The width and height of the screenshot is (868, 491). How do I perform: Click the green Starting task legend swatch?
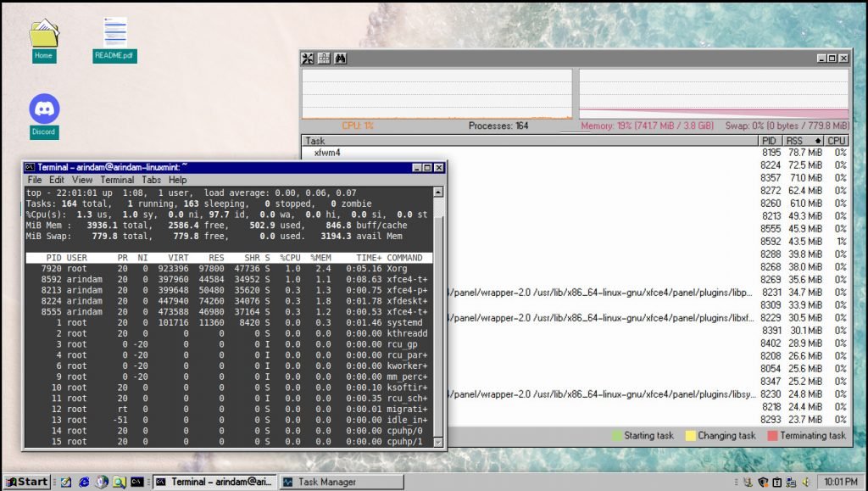(615, 435)
